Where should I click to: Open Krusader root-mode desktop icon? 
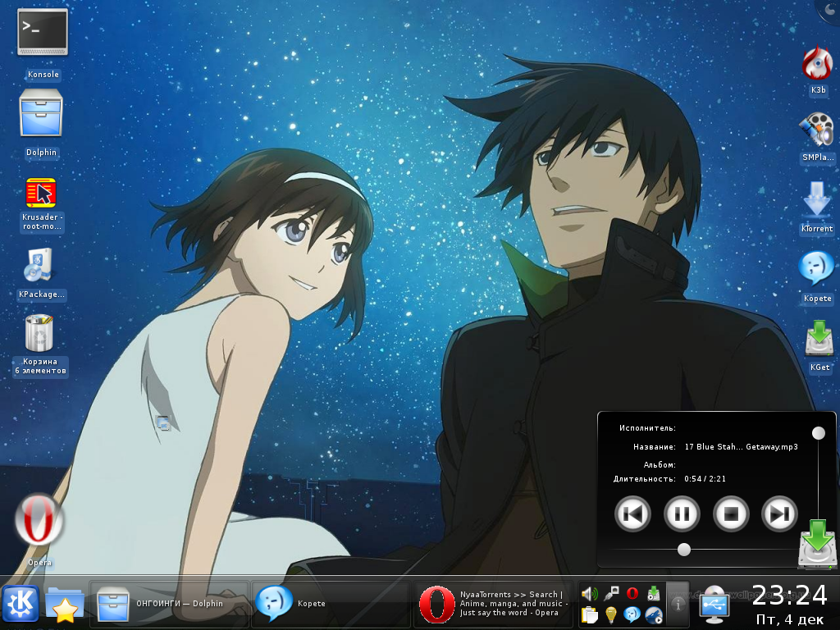(x=41, y=193)
